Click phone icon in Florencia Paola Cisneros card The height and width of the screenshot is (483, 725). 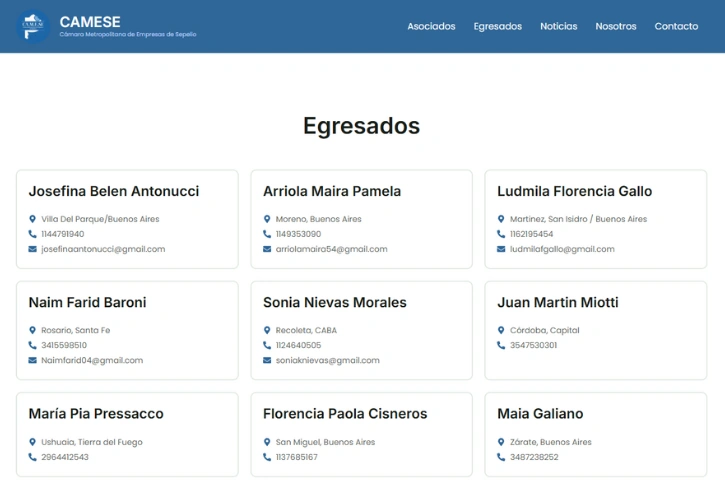click(x=267, y=457)
